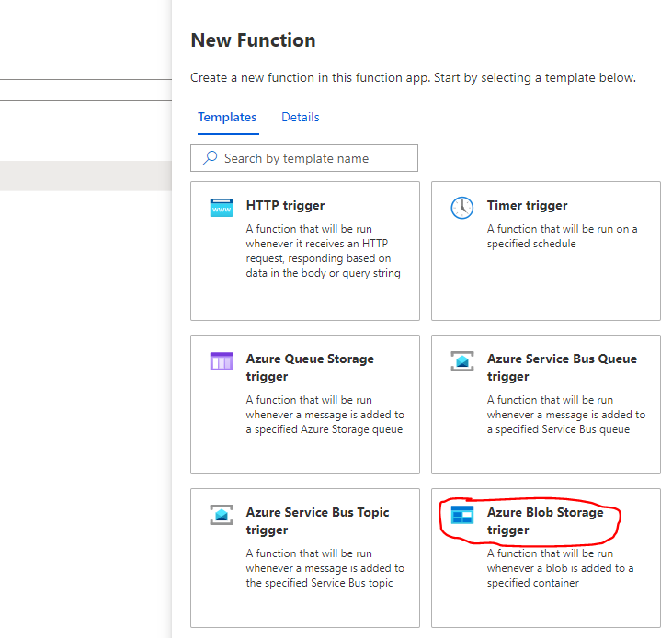Click 'specified Service Bus queue' description
This screenshot has width=672, height=638.
[566, 415]
